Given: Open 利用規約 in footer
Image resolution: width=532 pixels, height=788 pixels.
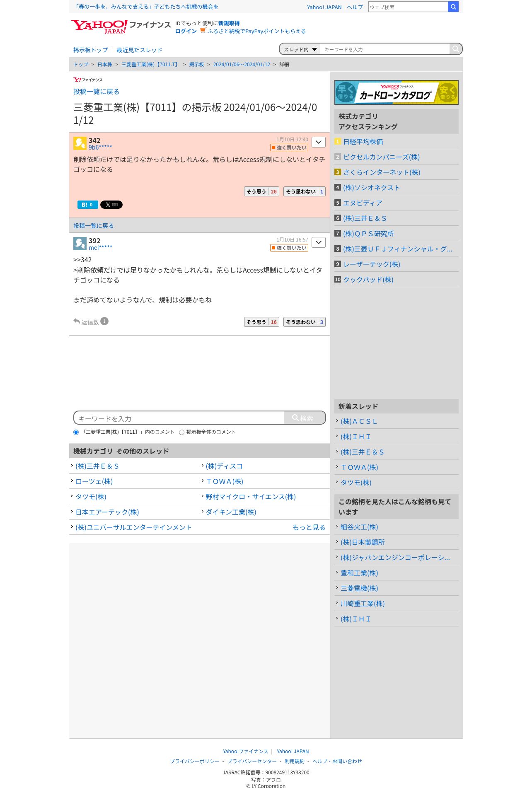Looking at the screenshot, I should (295, 761).
